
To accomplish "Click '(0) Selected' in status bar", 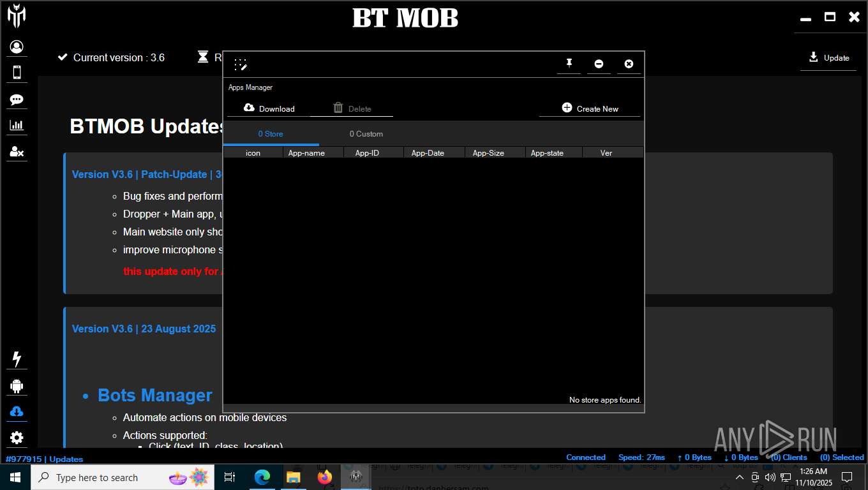I will pyautogui.click(x=842, y=457).
